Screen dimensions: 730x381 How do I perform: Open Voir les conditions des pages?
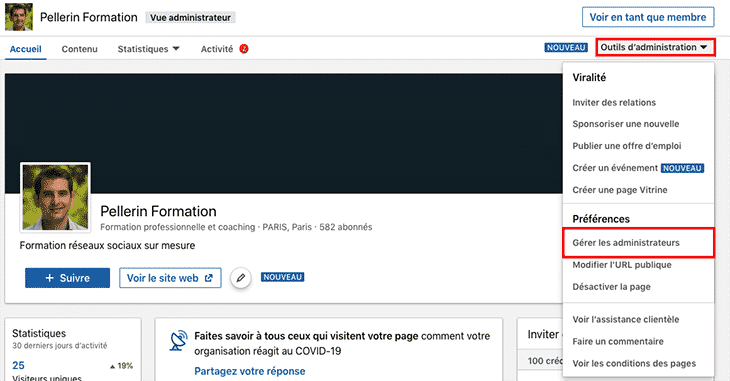click(x=634, y=363)
